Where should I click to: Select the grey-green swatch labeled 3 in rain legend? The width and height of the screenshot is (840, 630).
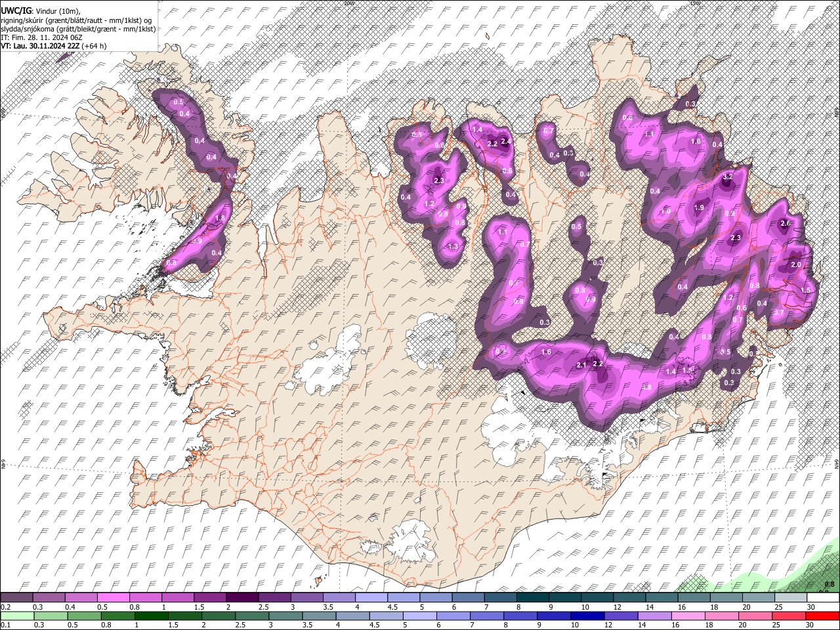[285, 616]
